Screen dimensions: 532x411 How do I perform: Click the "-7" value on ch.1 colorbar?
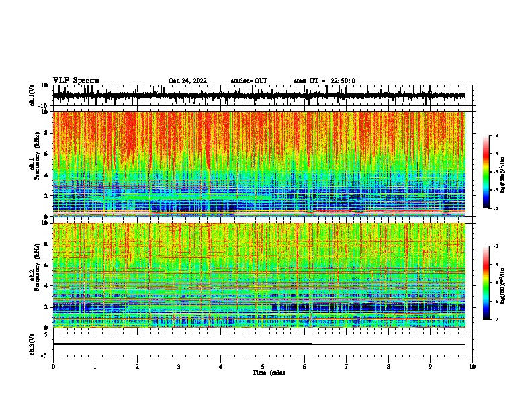point(496,208)
